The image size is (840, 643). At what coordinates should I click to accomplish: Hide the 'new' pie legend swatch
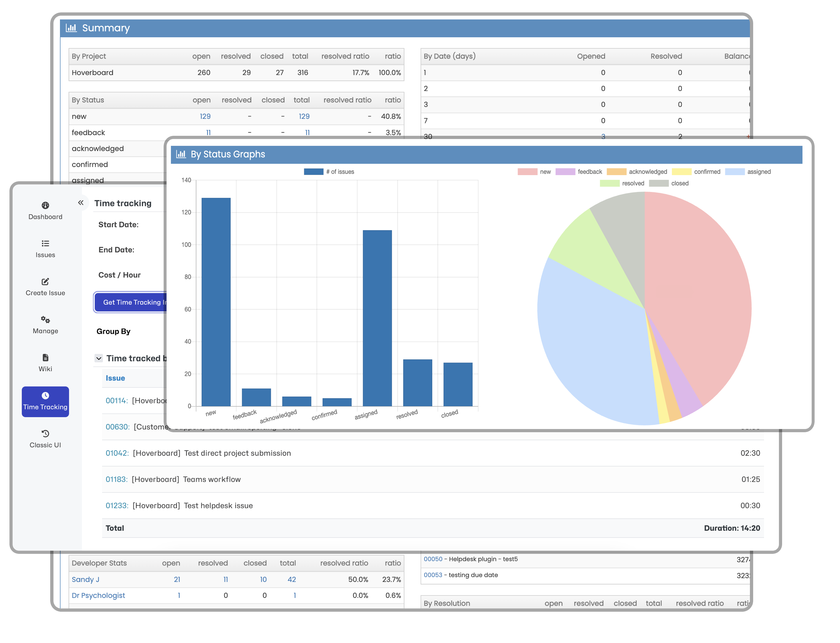[527, 172]
